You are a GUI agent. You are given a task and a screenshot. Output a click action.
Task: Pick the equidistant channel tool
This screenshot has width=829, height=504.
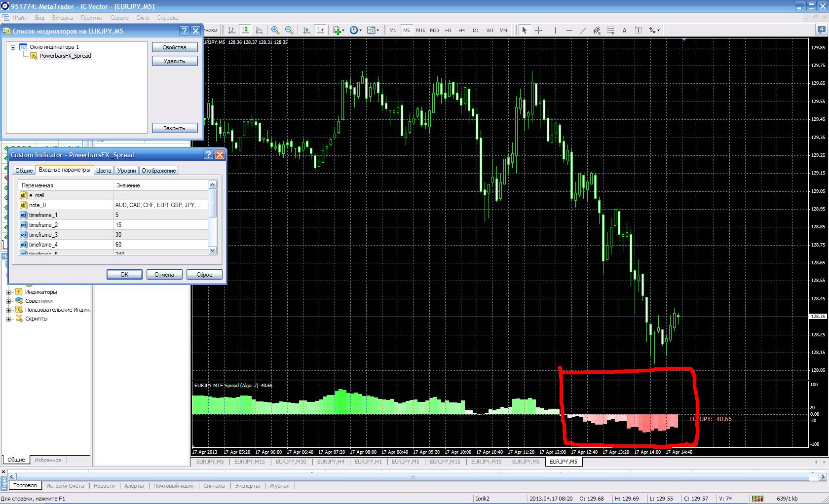click(597, 30)
